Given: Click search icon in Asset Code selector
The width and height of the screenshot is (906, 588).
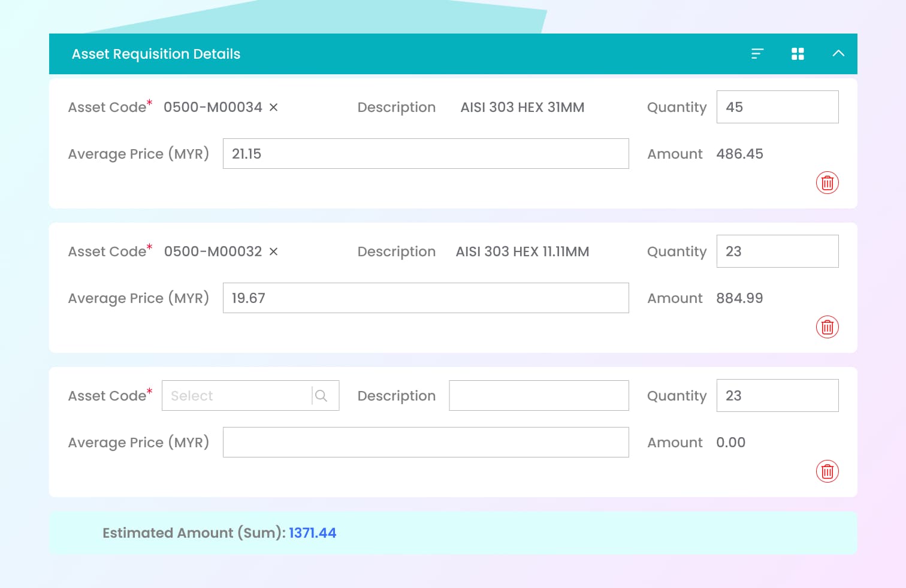Looking at the screenshot, I should (321, 396).
